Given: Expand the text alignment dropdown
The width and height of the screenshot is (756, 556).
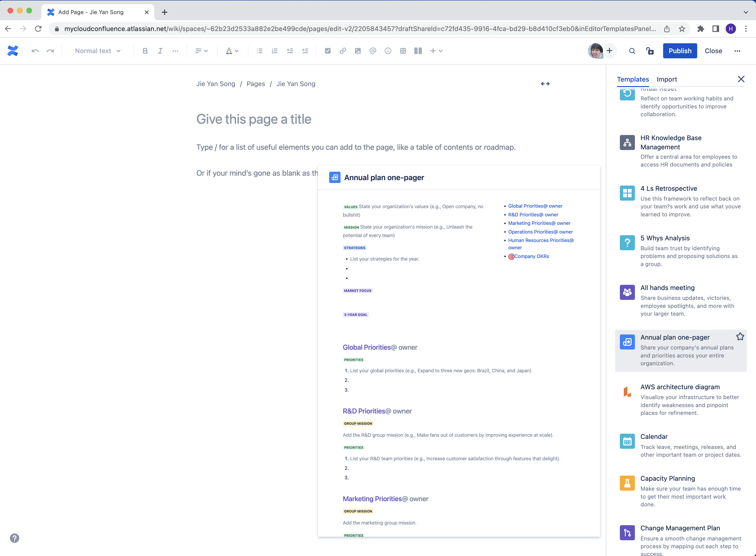Looking at the screenshot, I should [x=201, y=51].
